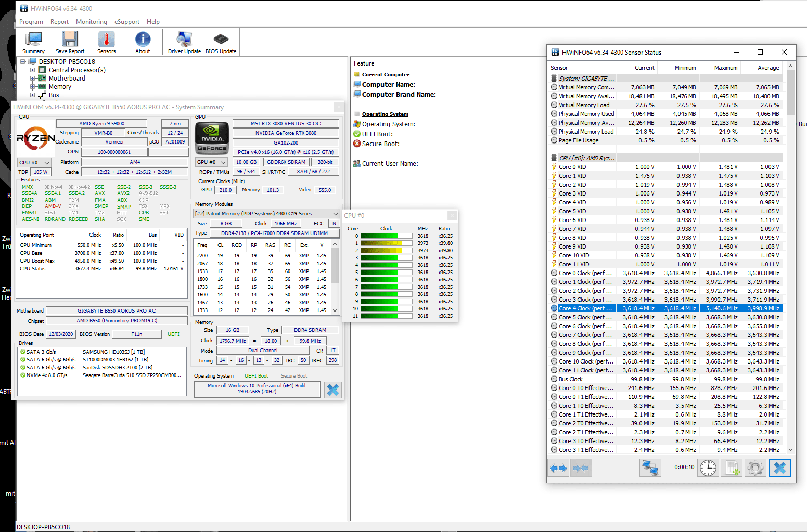
Task: Click the Core 11 clock usage bar
Action: click(x=387, y=316)
